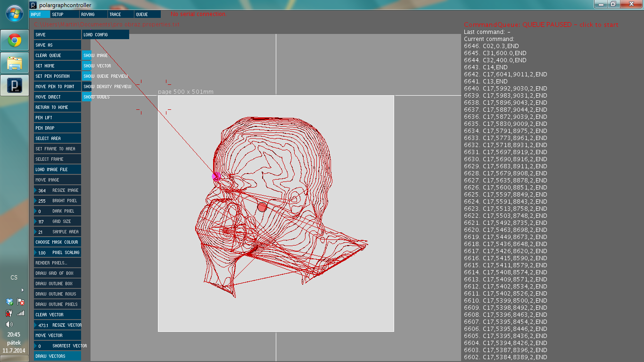Switch to the INPUT tab
The height and width of the screenshot is (362, 644).
(x=39, y=14)
